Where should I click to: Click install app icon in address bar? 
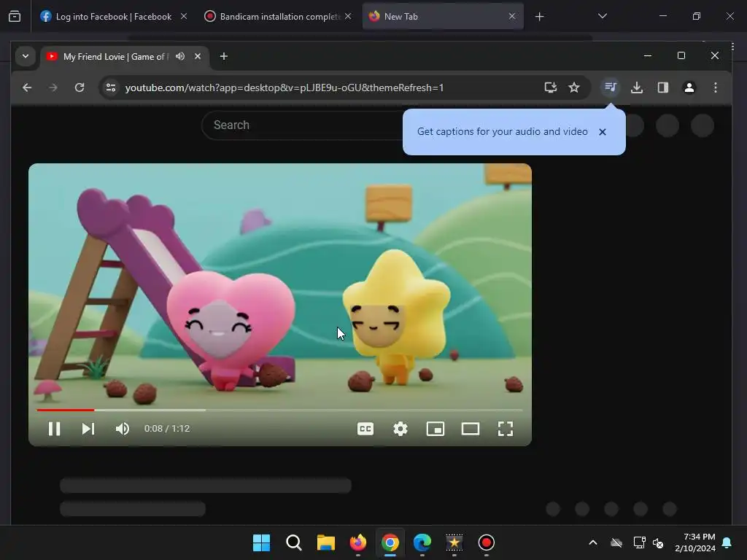[x=550, y=87]
